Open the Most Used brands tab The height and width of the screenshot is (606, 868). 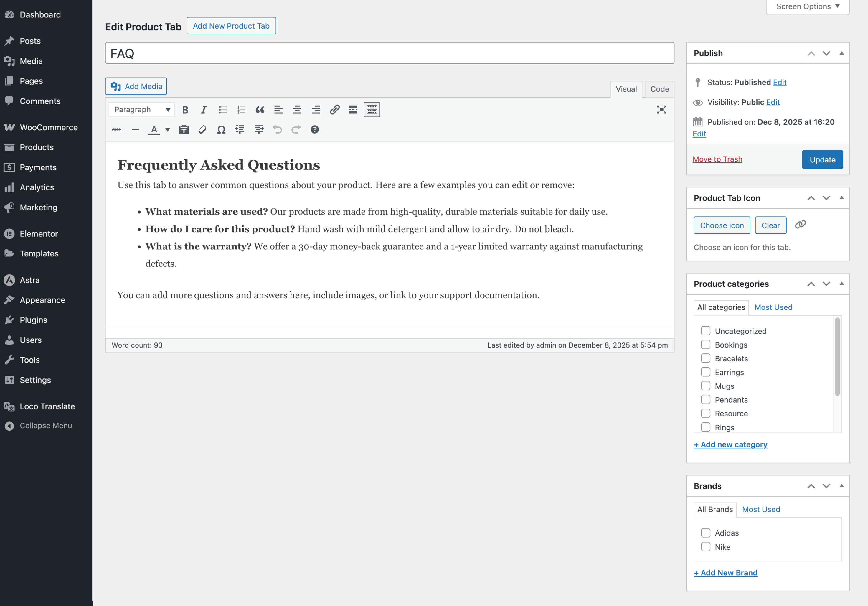point(761,509)
